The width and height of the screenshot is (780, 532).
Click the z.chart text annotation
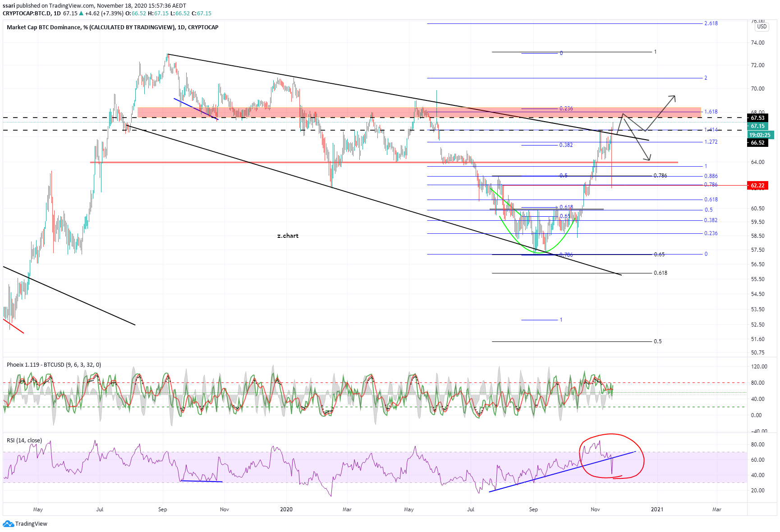coord(288,236)
